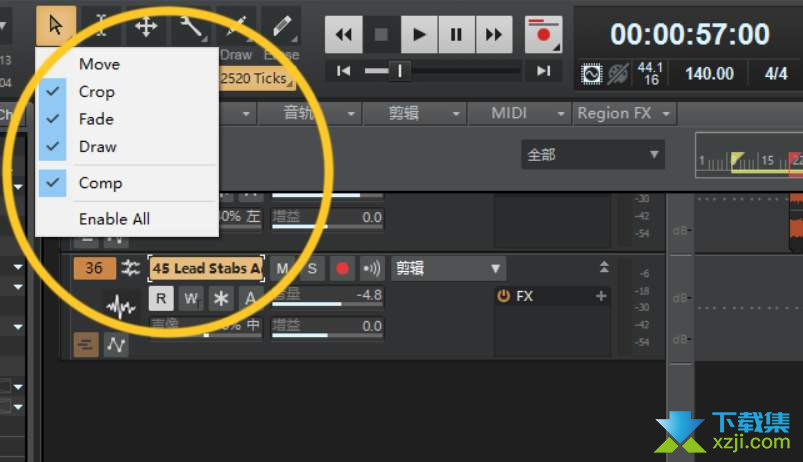Toggle the automation lanes button on track 36
803x462 pixels.
click(x=116, y=345)
